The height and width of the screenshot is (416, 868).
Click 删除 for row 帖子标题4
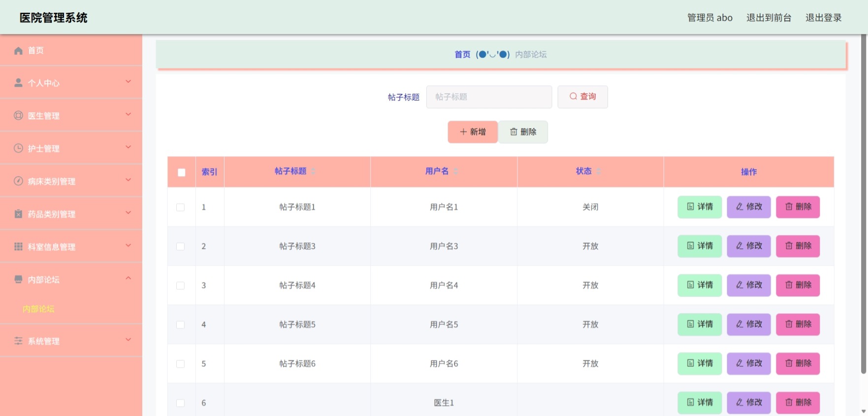(x=798, y=285)
